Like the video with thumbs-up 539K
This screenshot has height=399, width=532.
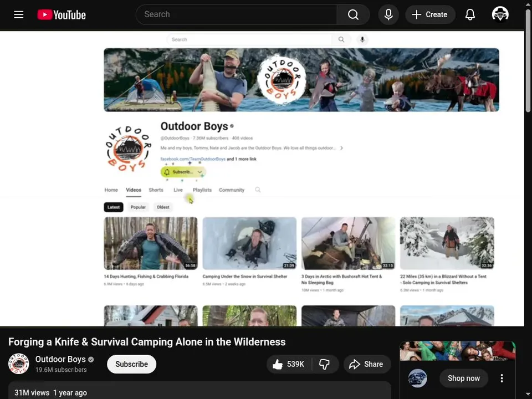[289, 365]
